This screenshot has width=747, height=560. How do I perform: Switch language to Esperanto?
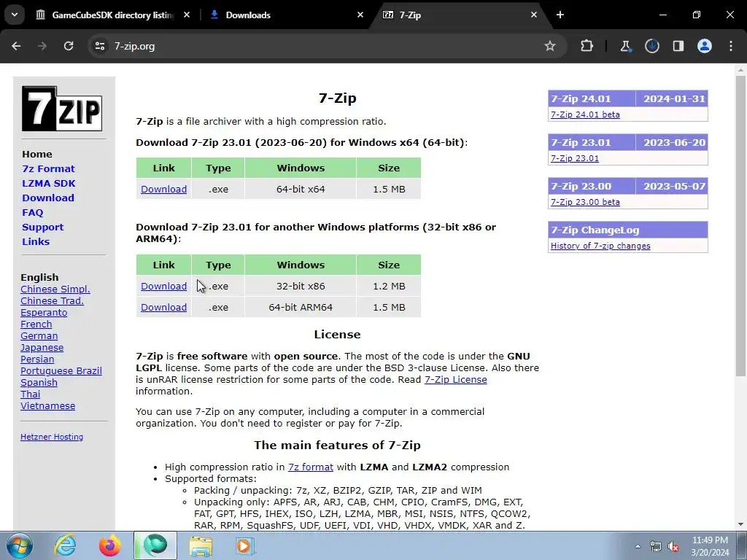[x=44, y=312]
